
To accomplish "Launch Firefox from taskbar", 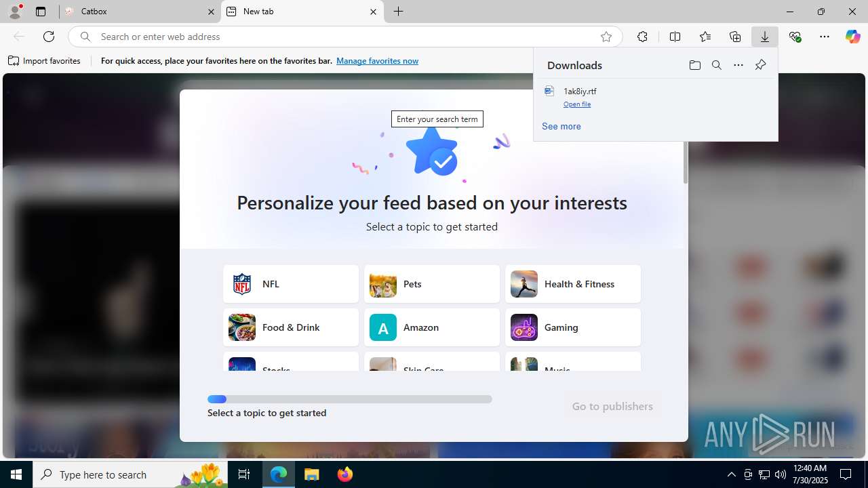I will pyautogui.click(x=345, y=474).
